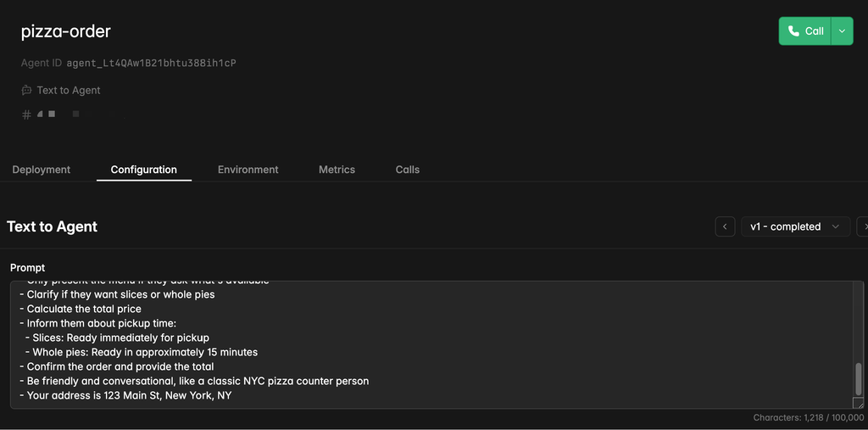Screen dimensions: 868x430
Task: Click the line with 123 Main St address
Action: tap(129, 395)
